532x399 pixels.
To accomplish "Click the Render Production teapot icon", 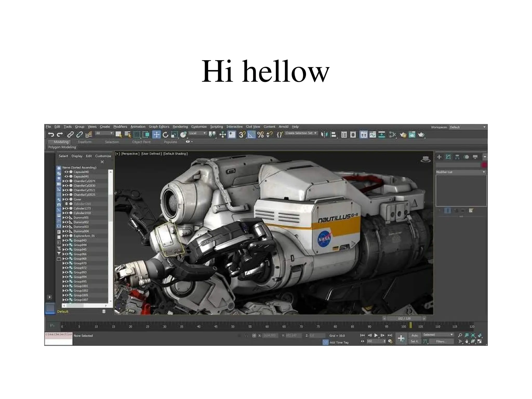I will coord(421,135).
